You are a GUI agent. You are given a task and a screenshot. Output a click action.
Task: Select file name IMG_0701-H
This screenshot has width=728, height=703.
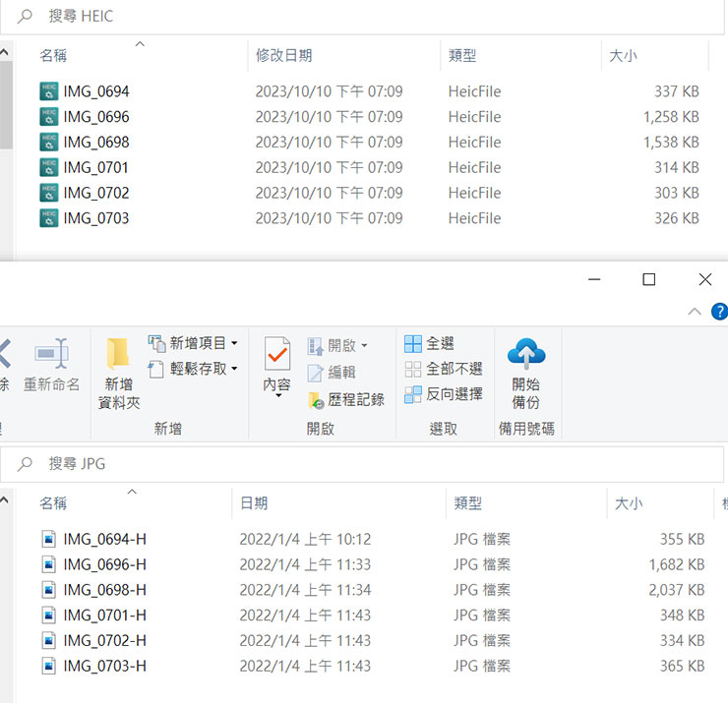105,615
